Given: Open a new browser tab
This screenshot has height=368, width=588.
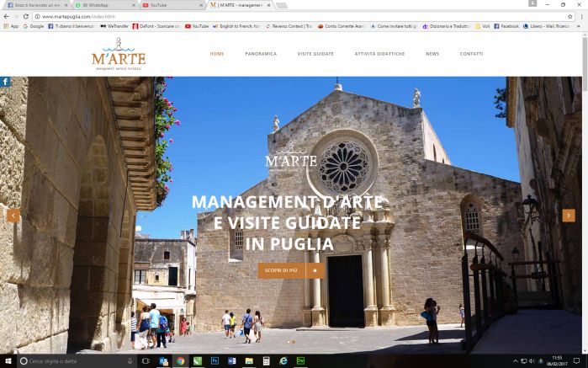Looking at the screenshot, I should point(282,5).
